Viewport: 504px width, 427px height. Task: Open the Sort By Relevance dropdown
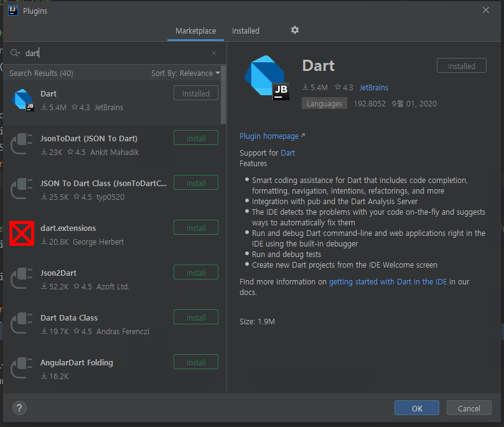point(185,73)
